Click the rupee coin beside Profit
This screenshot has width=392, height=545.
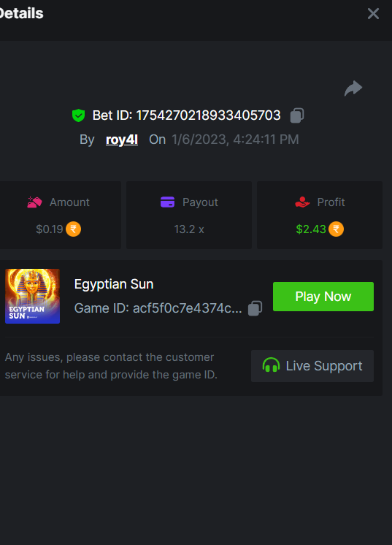point(336,229)
